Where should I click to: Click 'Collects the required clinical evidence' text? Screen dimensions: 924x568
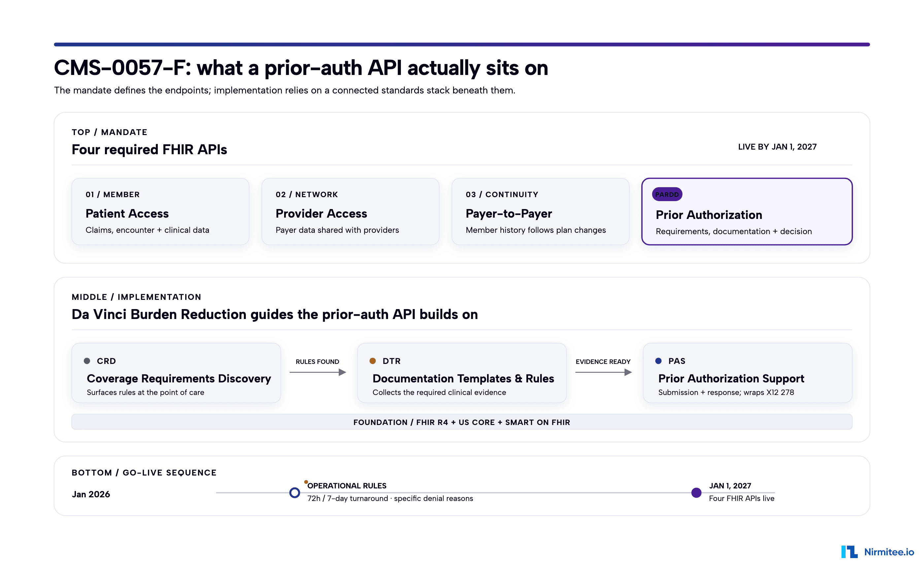(439, 392)
